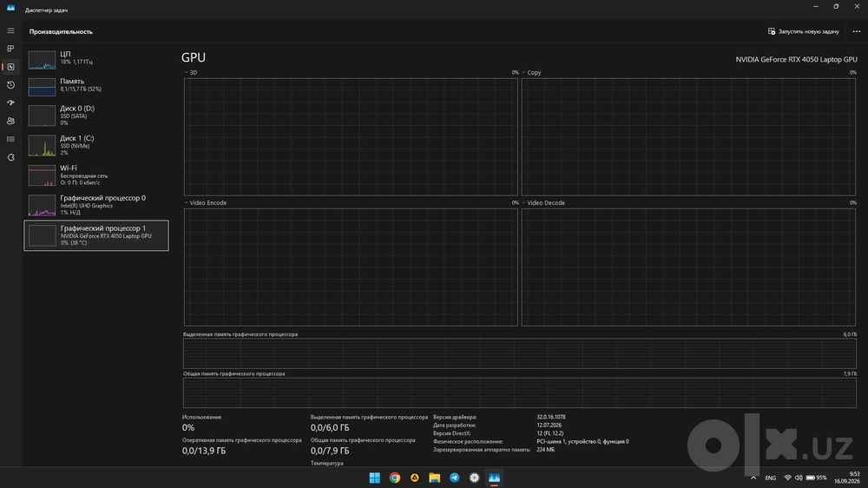Click the Диск 1 (C:) mini graph thumbnail

[42, 146]
